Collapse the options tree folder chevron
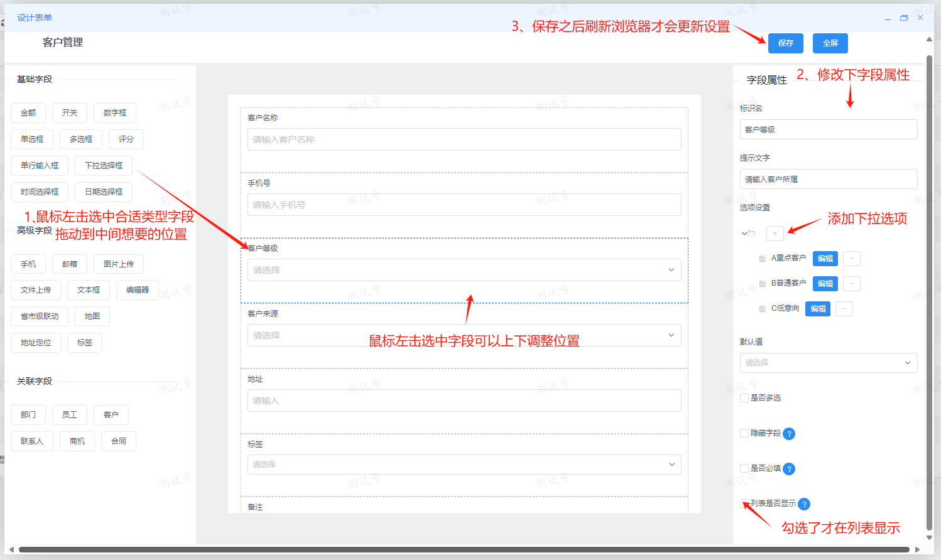941x560 pixels. [x=744, y=234]
